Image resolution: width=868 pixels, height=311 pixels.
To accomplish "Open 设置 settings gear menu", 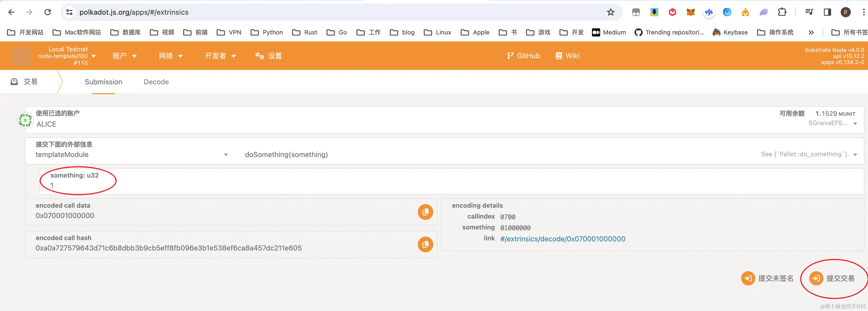I will [269, 56].
